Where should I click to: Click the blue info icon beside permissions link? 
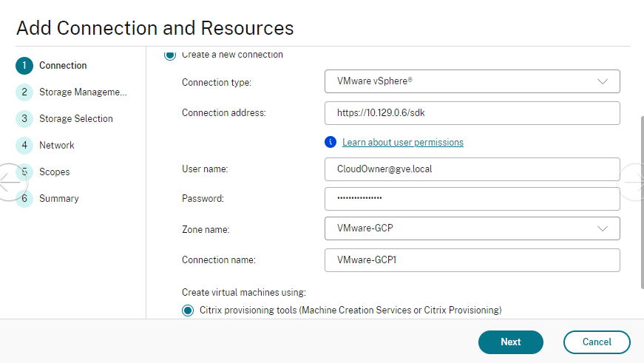pos(331,142)
